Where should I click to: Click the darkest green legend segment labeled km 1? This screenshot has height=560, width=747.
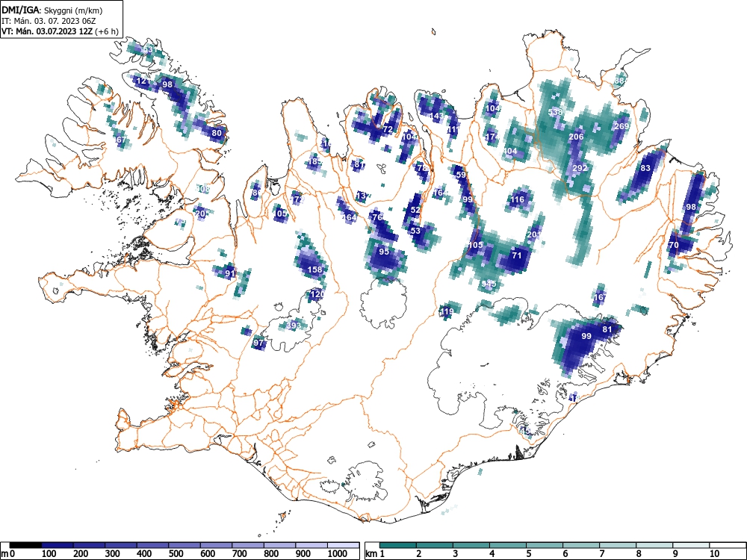(x=398, y=545)
